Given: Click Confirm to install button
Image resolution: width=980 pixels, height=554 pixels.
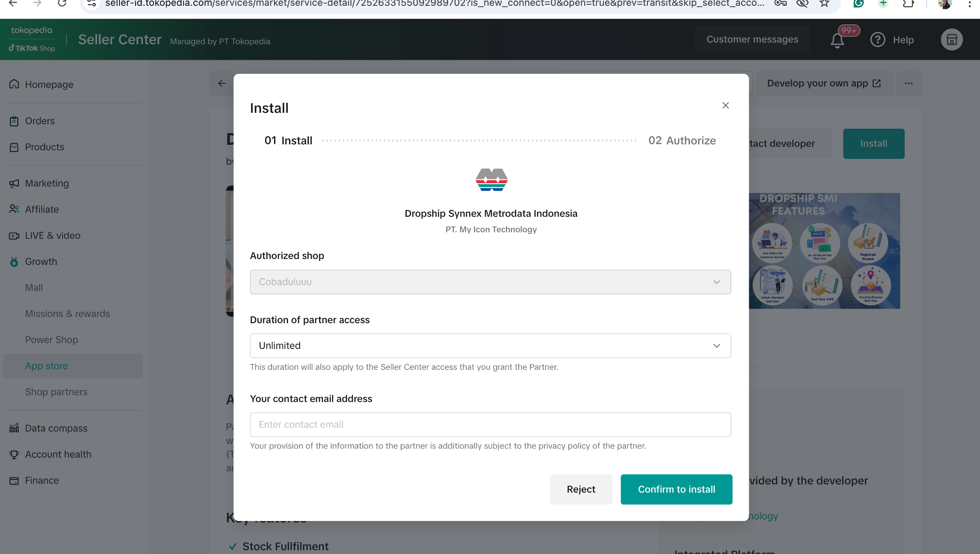Looking at the screenshot, I should click(676, 489).
